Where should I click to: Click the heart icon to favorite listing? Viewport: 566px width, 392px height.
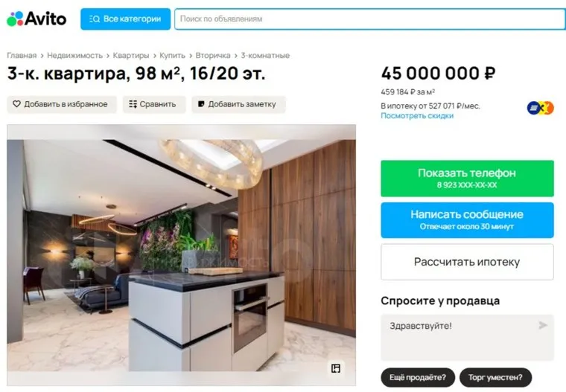coord(16,104)
